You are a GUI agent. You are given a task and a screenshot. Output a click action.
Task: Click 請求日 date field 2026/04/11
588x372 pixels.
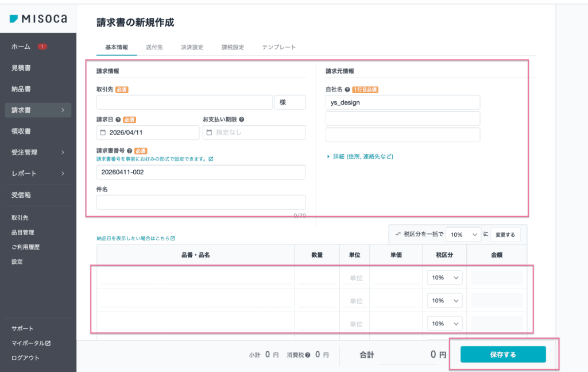point(148,132)
